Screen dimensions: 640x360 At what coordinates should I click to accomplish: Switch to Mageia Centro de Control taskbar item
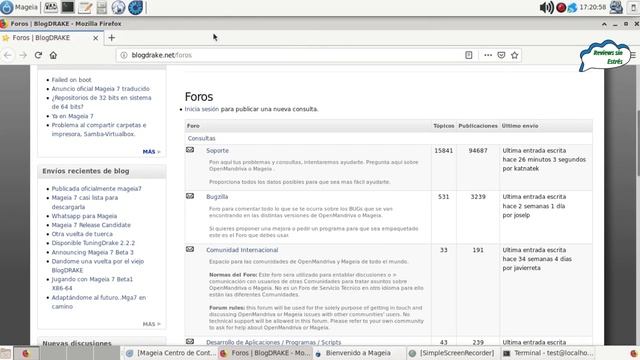(170, 353)
